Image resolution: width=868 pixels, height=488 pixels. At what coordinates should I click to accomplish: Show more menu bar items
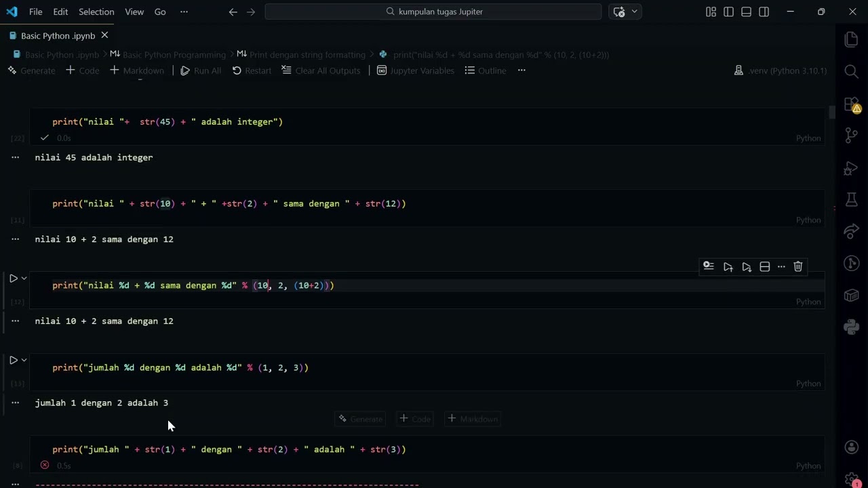(x=184, y=12)
